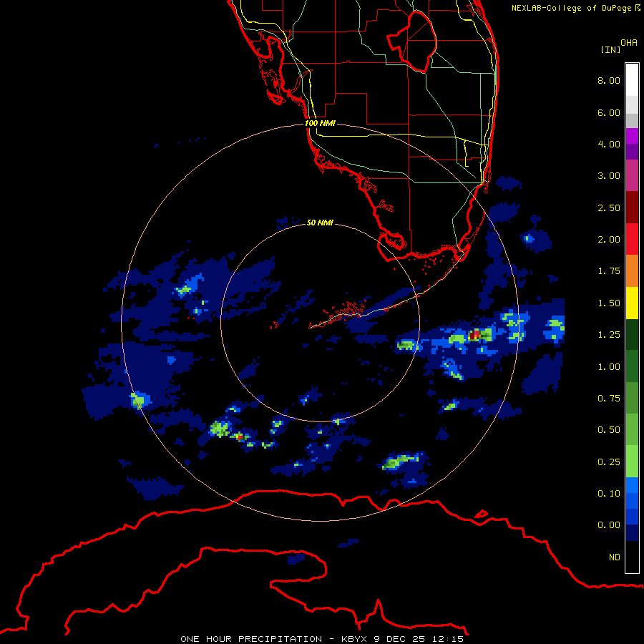644x644 pixels.
Task: Click the 0.50 legend value
Action: coord(609,430)
